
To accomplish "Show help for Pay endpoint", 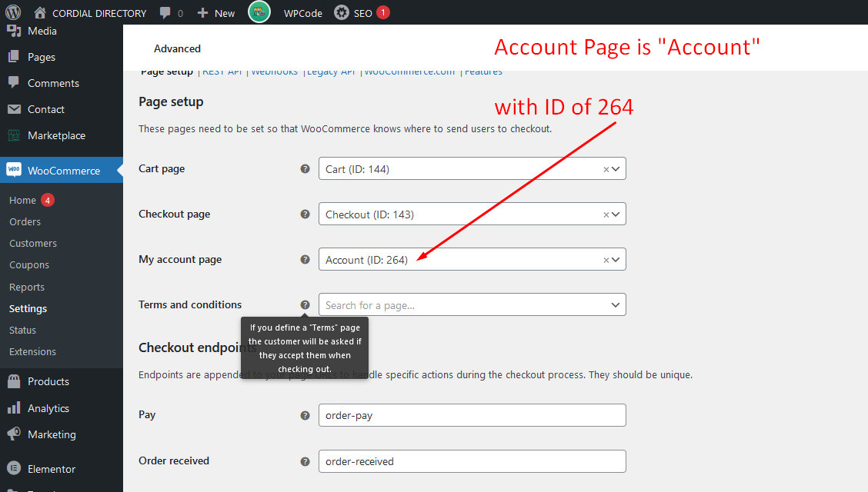I will coord(305,415).
